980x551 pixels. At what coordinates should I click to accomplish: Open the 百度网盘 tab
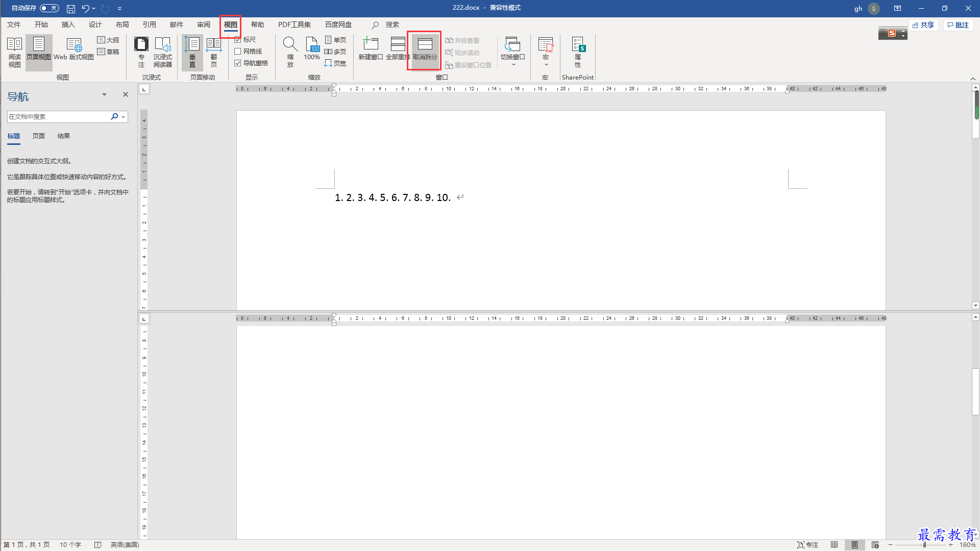click(338, 25)
